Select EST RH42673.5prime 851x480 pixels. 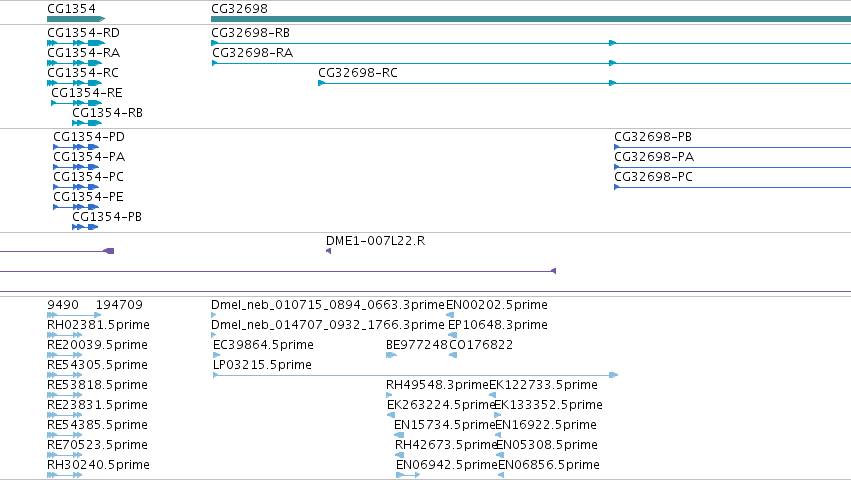(446, 445)
